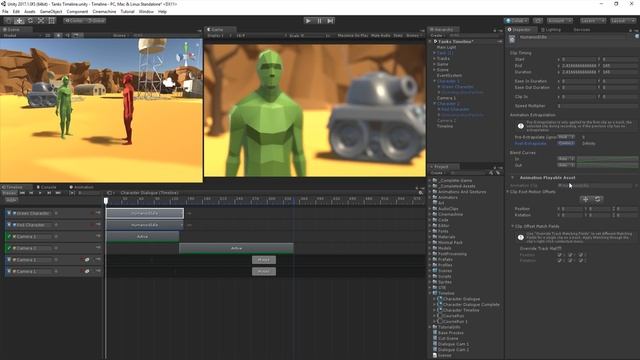Toggle scene lighting icon in Scene view
640x360 pixels.
coord(58,36)
